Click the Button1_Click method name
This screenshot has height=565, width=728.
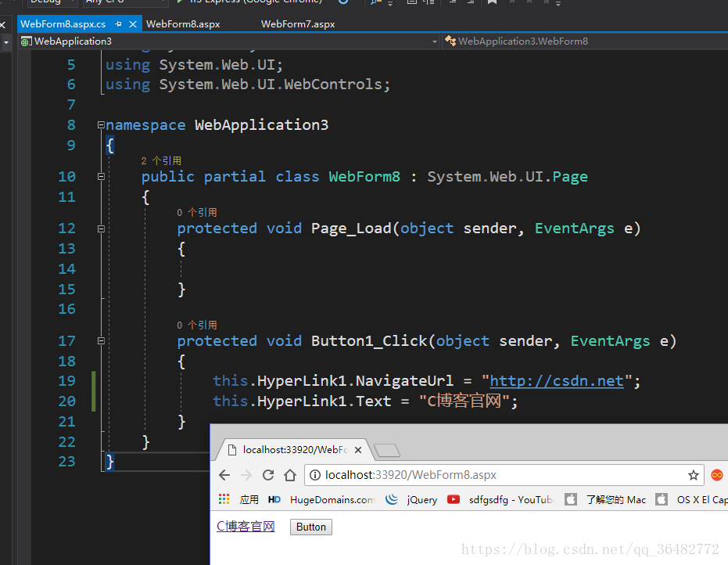pos(369,341)
